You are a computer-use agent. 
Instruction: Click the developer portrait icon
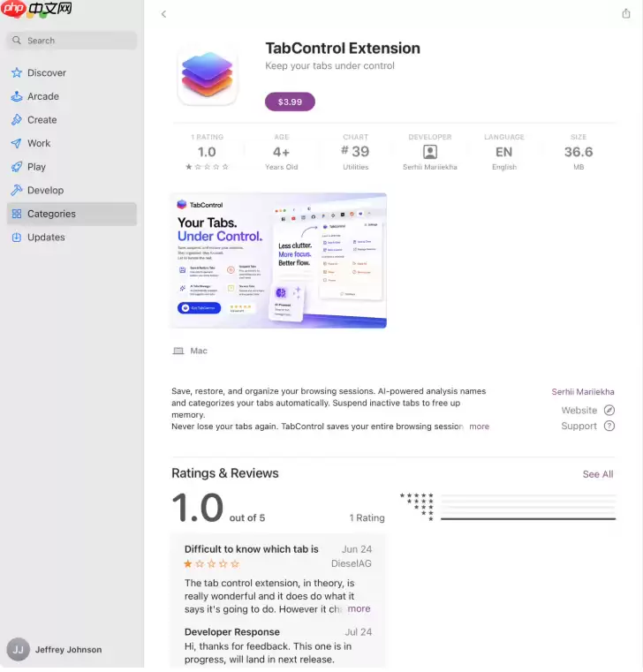tap(430, 152)
